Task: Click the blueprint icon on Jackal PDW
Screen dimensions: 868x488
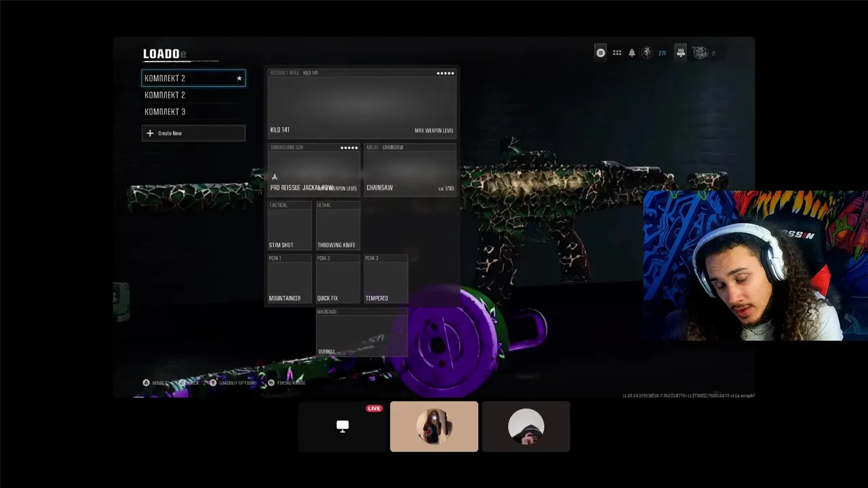Action: (275, 178)
